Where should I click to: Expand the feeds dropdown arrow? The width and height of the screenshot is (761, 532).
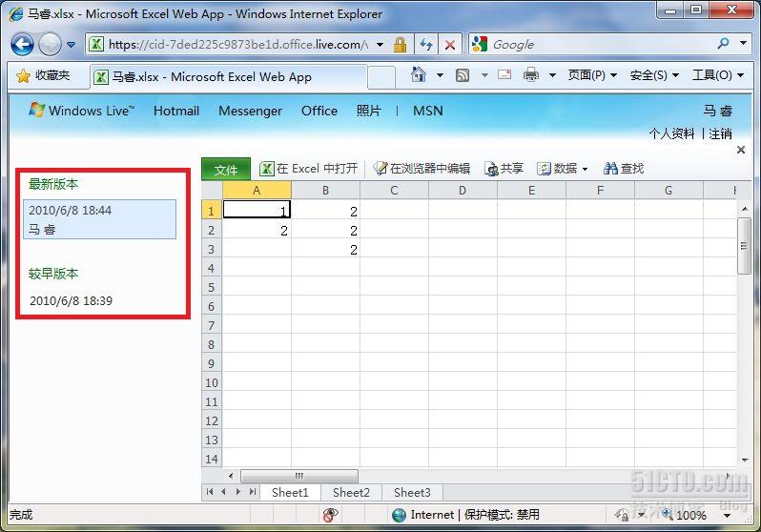click(x=484, y=75)
